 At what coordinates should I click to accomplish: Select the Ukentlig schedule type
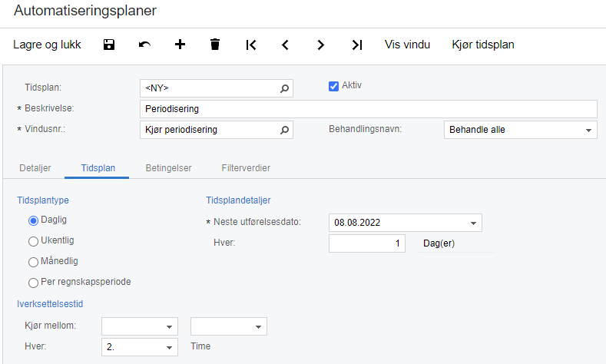tap(33, 241)
